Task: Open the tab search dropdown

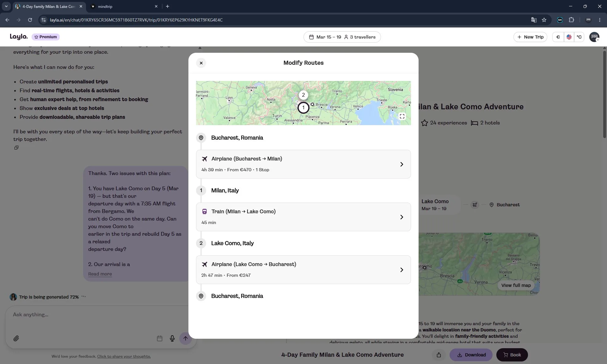Action: point(6,6)
